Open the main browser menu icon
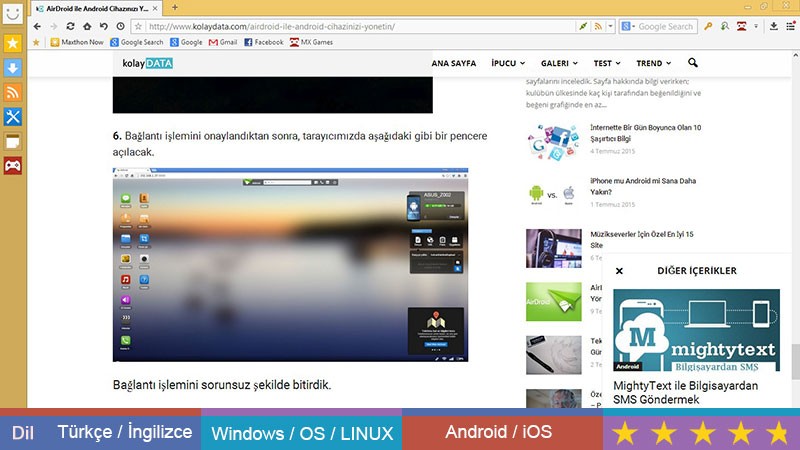Viewport: 800px width, 450px height. point(790,27)
